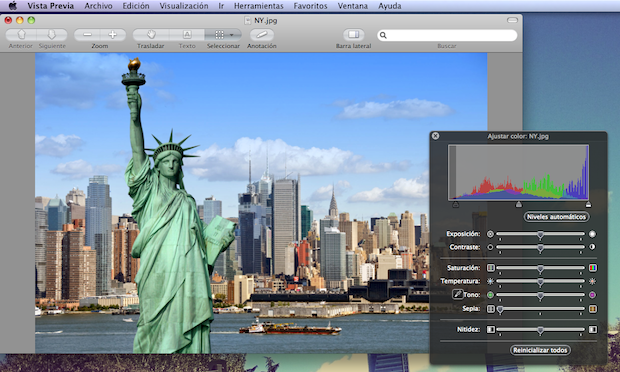Image resolution: width=620 pixels, height=372 pixels.
Task: Click the Temperatura slider handle
Action: pos(540,282)
